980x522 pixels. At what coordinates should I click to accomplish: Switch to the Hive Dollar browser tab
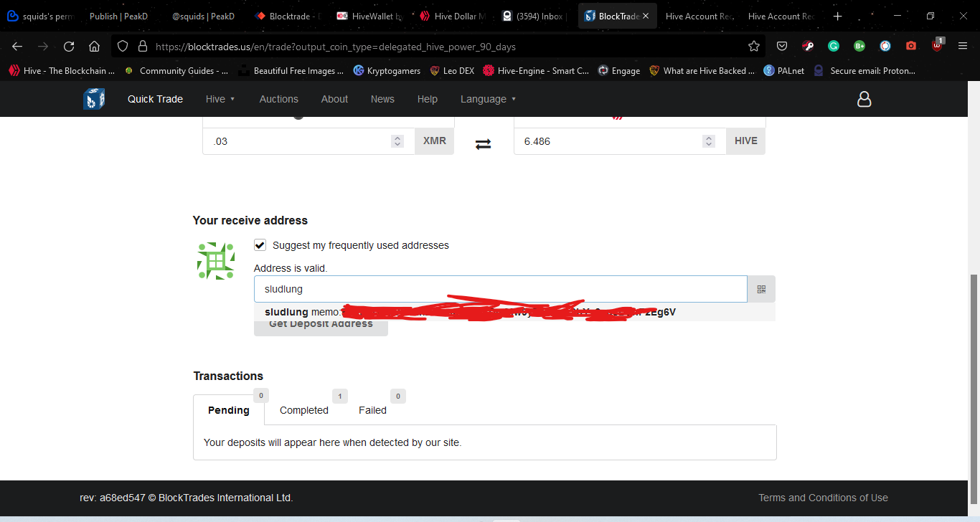(x=453, y=16)
